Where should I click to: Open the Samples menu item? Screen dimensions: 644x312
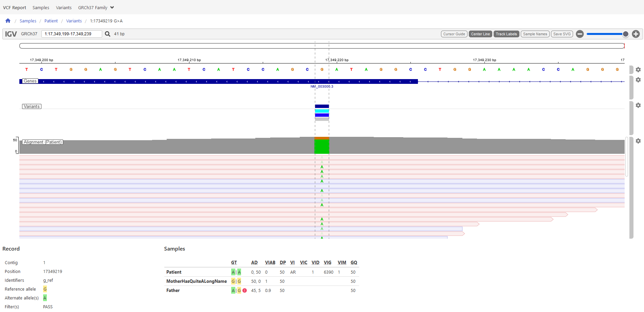(41, 7)
